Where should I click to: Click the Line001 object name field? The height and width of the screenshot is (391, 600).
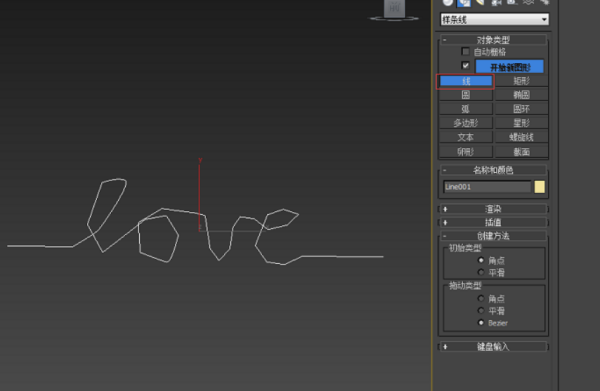(x=487, y=187)
